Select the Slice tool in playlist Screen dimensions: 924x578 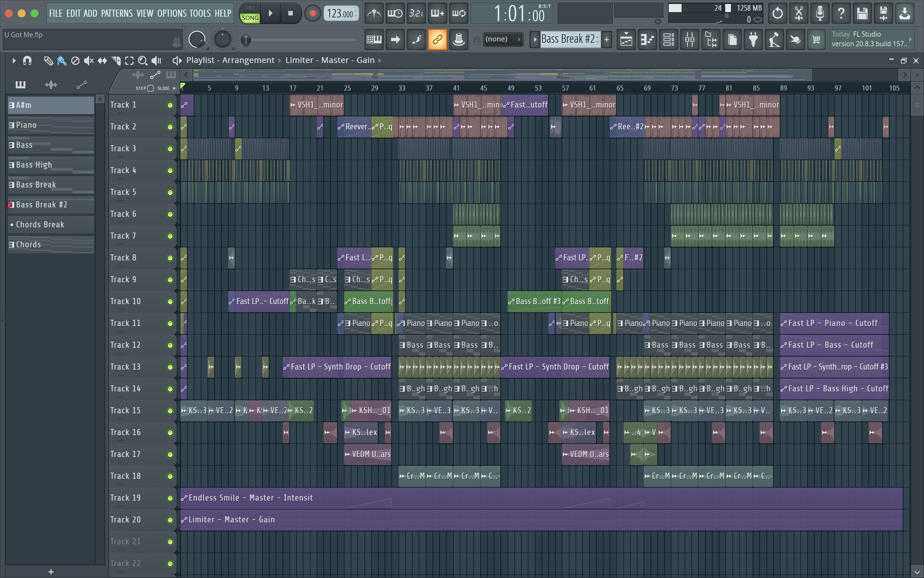[116, 60]
